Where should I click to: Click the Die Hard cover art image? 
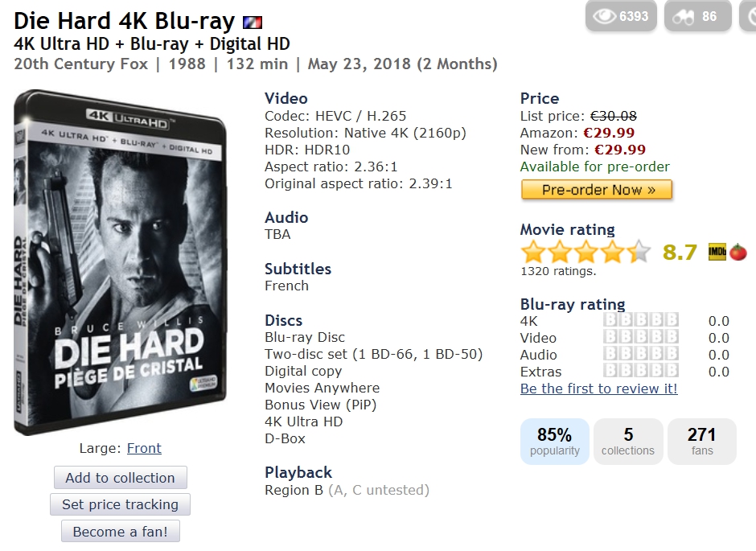click(x=120, y=263)
